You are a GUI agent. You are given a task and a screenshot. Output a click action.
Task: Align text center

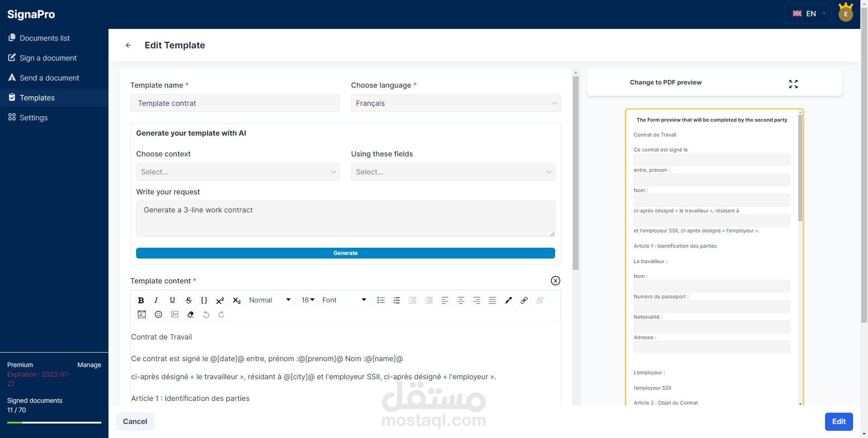[x=461, y=300]
